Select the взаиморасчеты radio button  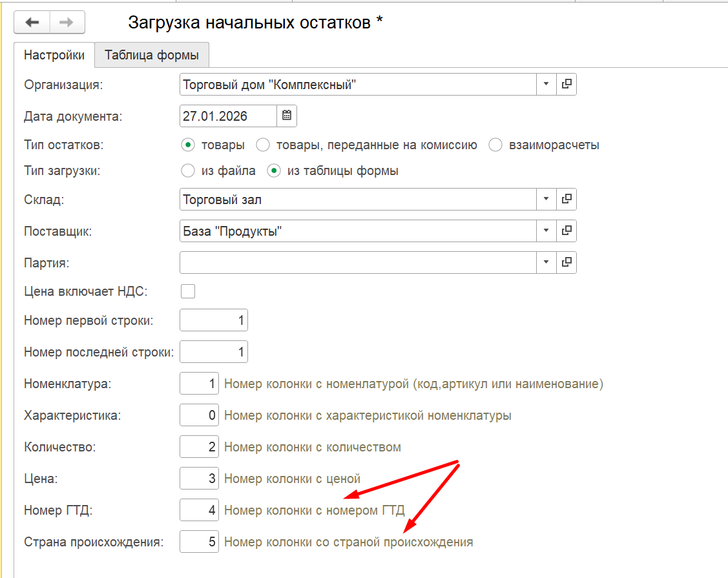pos(495,145)
